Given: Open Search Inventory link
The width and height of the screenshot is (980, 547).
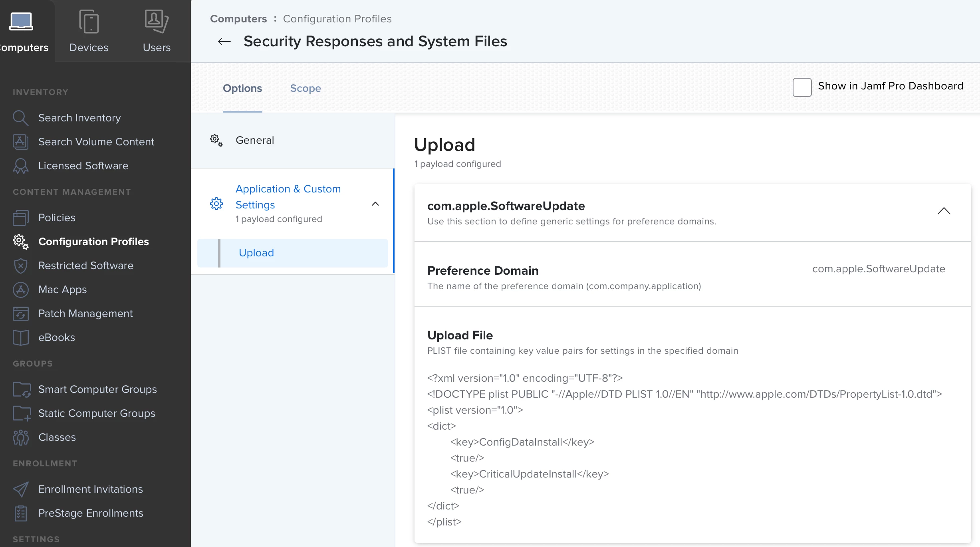Looking at the screenshot, I should click(79, 118).
